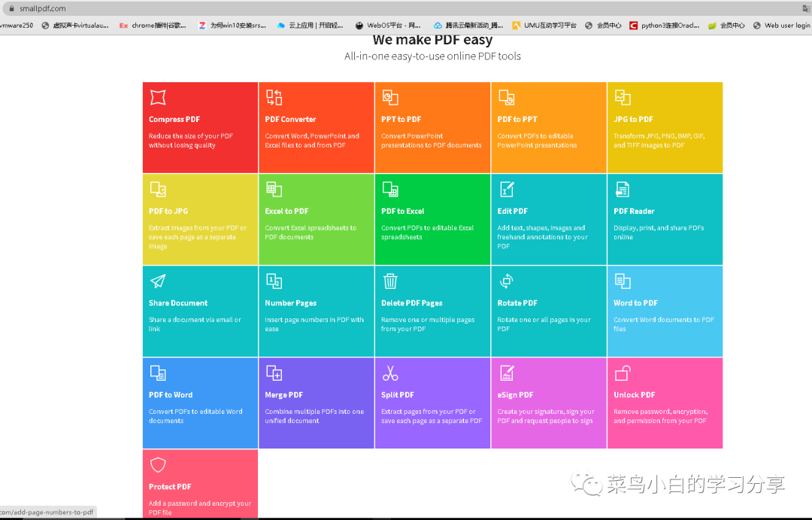
Task: Open the Web user login bookmark
Action: (782, 25)
